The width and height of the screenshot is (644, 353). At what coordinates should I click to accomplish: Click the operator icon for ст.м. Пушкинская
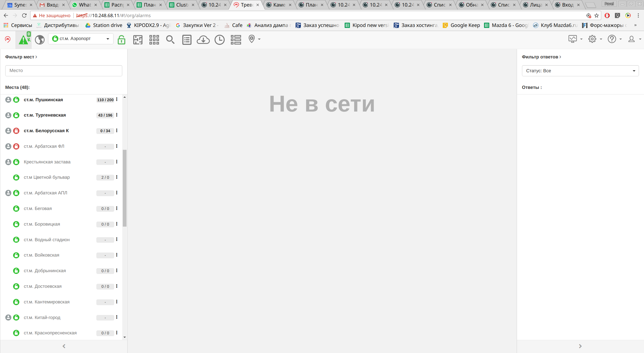tap(8, 100)
